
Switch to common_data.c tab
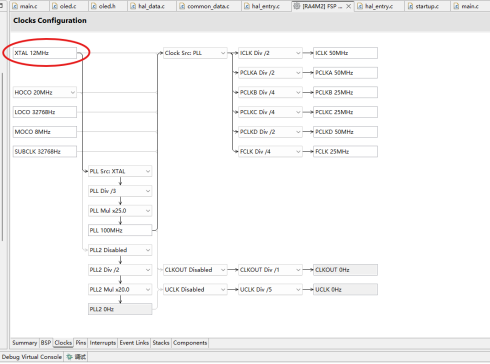click(208, 6)
